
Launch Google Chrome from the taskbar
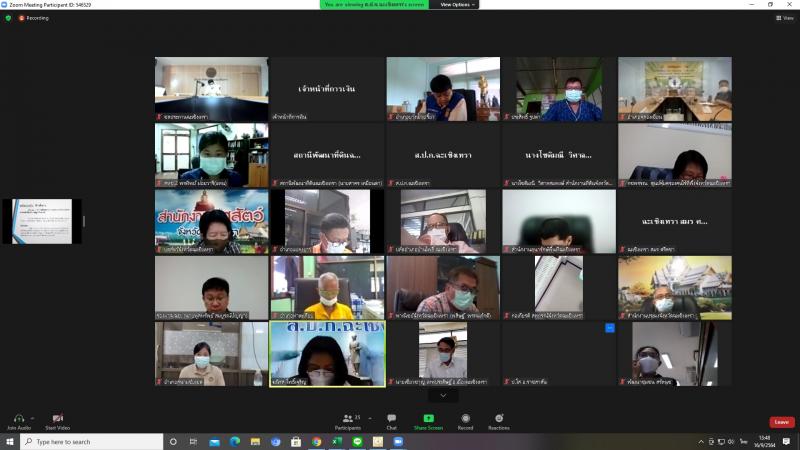[316, 441]
